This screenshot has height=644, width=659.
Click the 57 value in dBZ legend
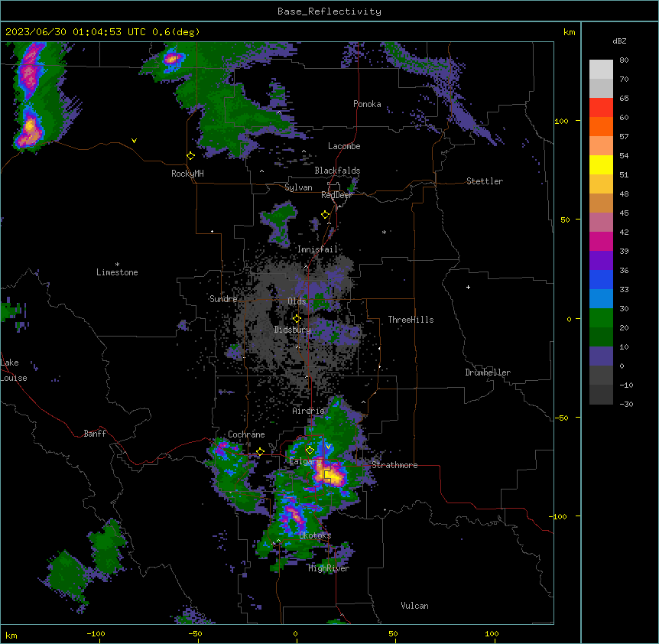click(x=624, y=137)
